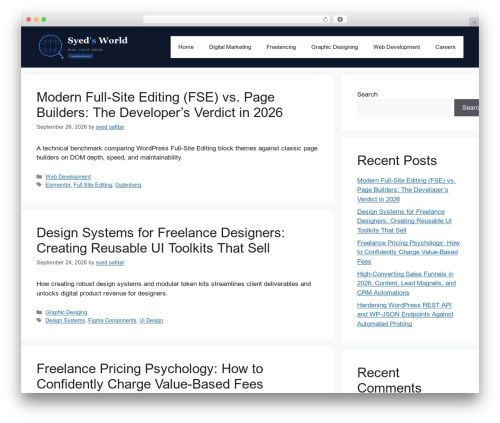Open the Design Systems for Freelance Designers title
Viewport: 500px width, 423px height.
click(x=160, y=240)
